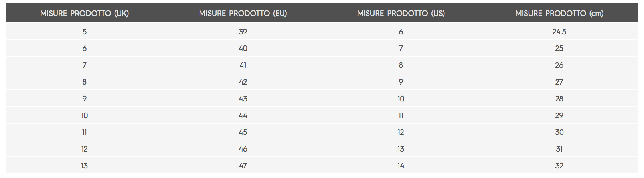Click the 29 cm measurement cell

tap(559, 115)
